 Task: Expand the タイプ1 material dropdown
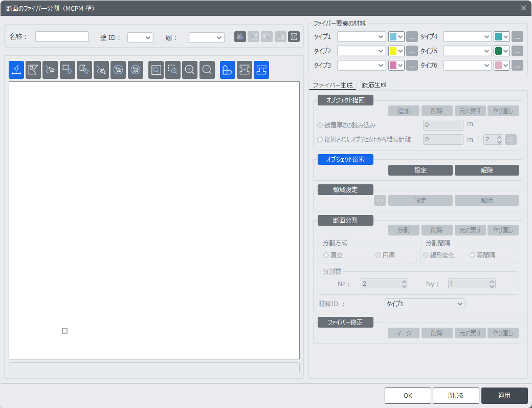[361, 37]
